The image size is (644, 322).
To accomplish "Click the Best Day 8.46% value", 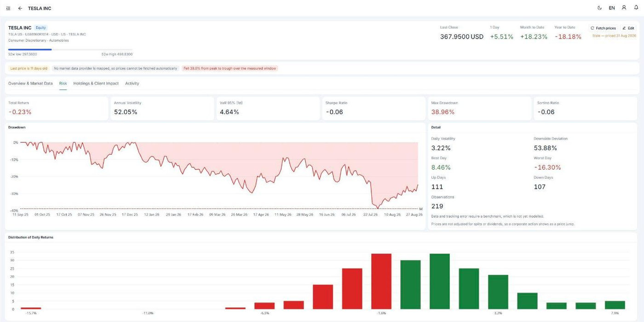I will pos(441,167).
